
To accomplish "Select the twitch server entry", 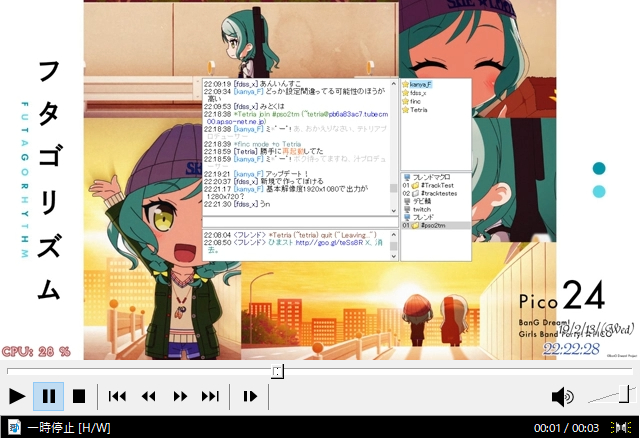I will click(x=422, y=209).
